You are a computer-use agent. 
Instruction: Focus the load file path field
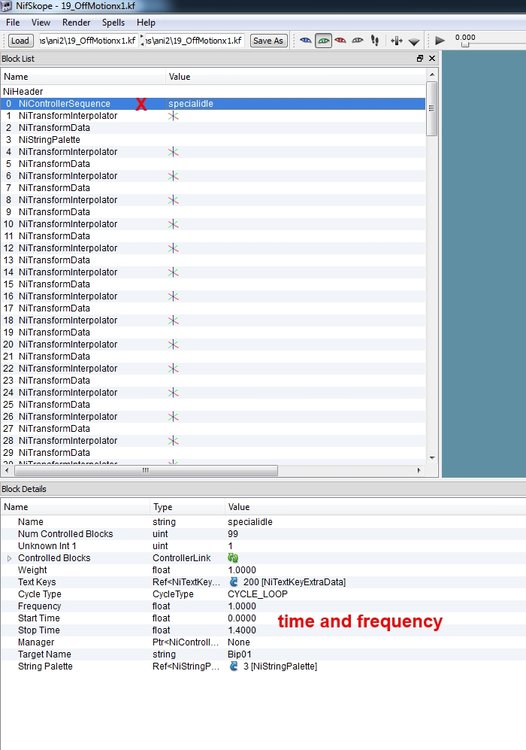tap(88, 41)
